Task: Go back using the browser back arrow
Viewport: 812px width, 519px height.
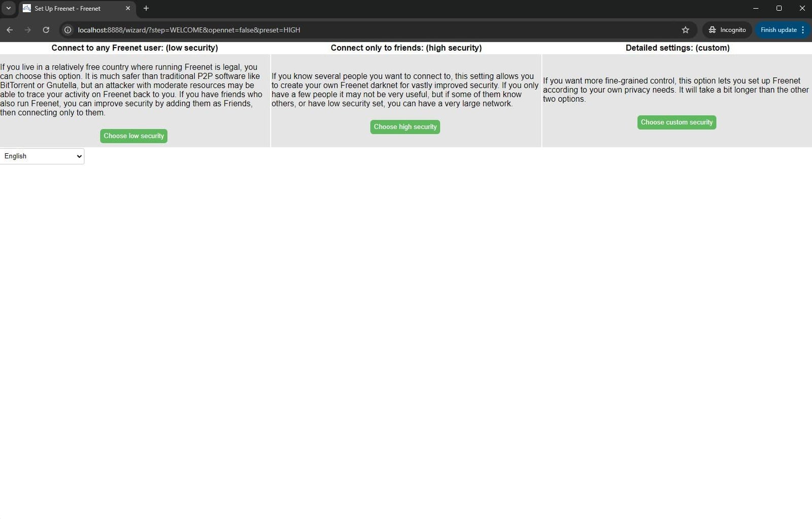Action: pyautogui.click(x=10, y=30)
